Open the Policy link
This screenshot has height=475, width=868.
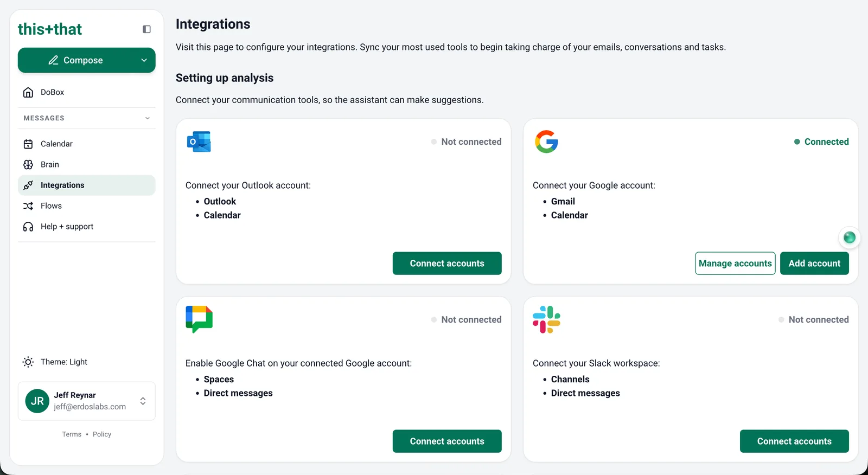click(x=102, y=434)
